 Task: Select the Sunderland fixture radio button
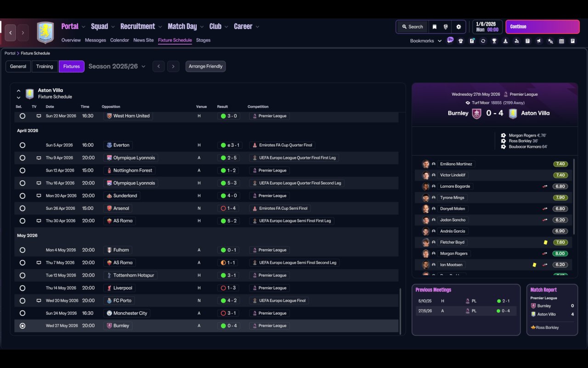point(23,196)
